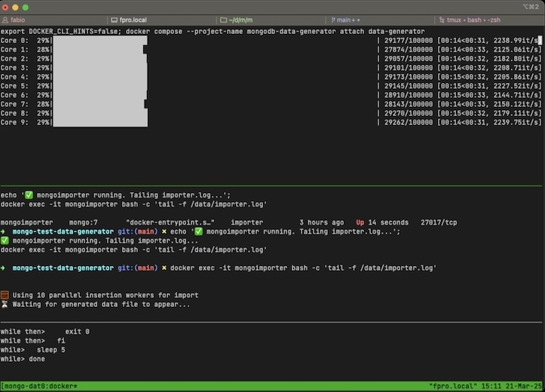The image size is (545, 392).
Task: Click the '"fpro.local"' text in tmux status bar
Action: (x=453, y=386)
